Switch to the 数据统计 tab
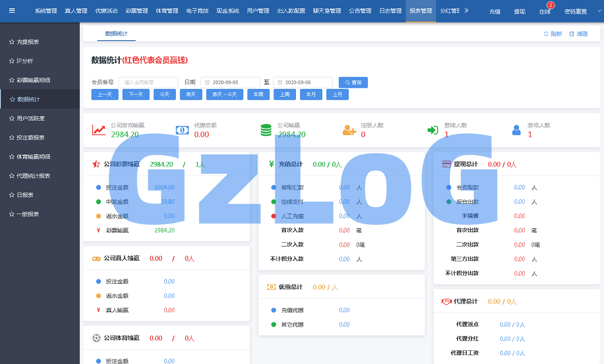 [x=116, y=33]
